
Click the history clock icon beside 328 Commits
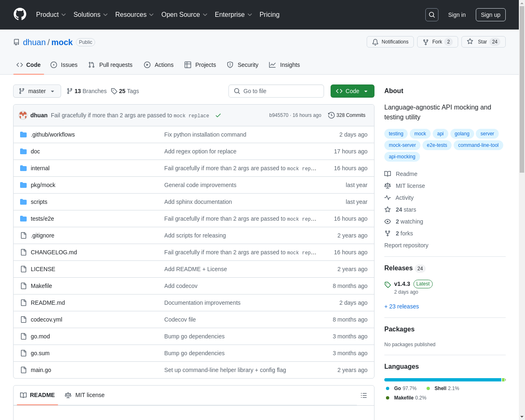click(331, 115)
